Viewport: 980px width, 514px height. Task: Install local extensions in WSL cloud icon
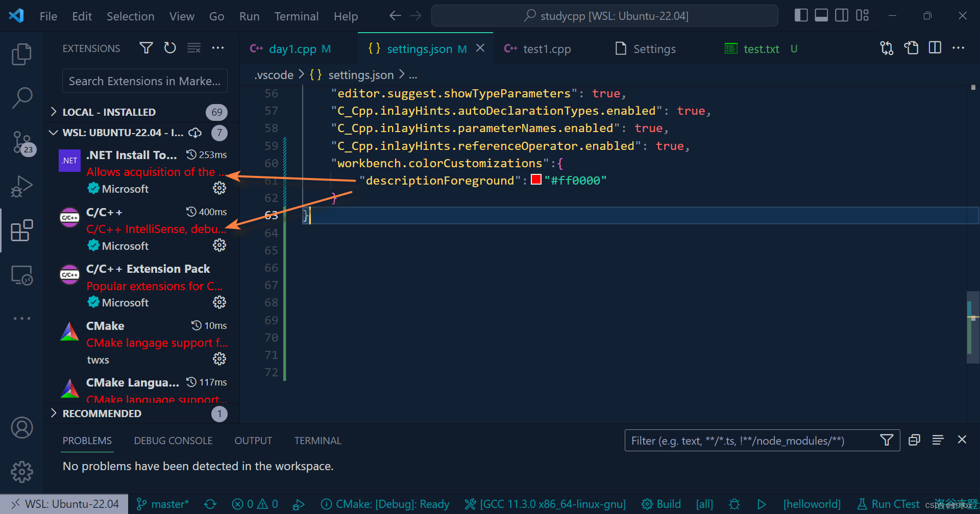pos(195,133)
